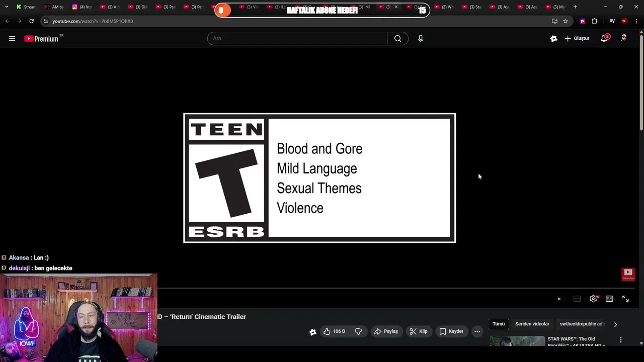Click the Kaydet save button
This screenshot has height=362, width=644.
point(451,331)
